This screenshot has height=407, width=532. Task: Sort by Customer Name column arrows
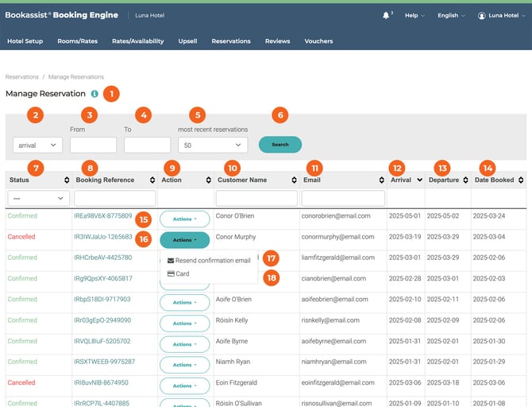(294, 180)
